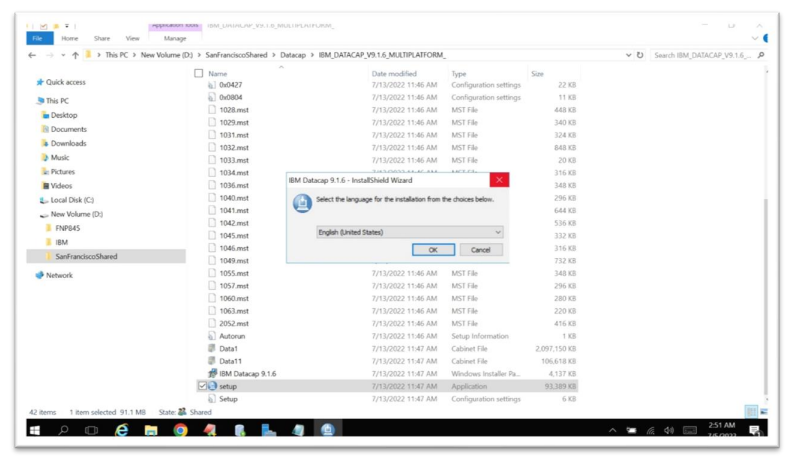The width and height of the screenshot is (787, 461).
Task: Sort by the Date modified column header
Action: (394, 73)
